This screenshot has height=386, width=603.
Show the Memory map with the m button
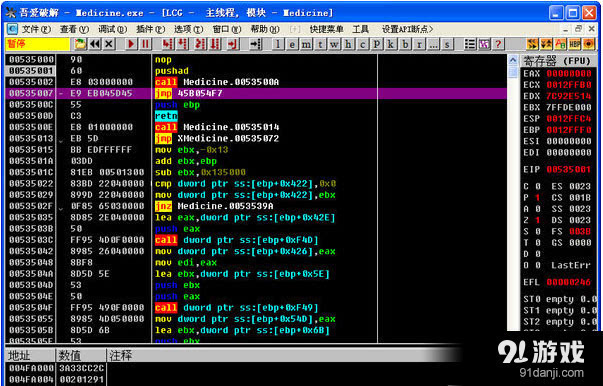tap(306, 44)
